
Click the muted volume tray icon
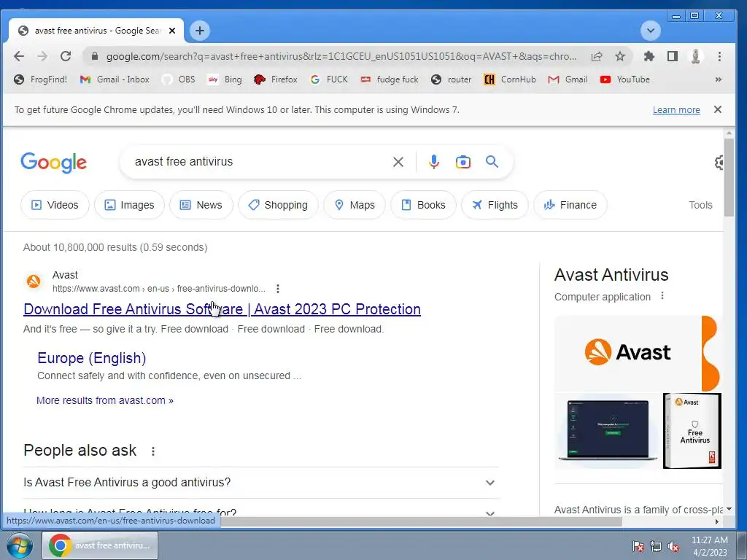[x=673, y=546]
